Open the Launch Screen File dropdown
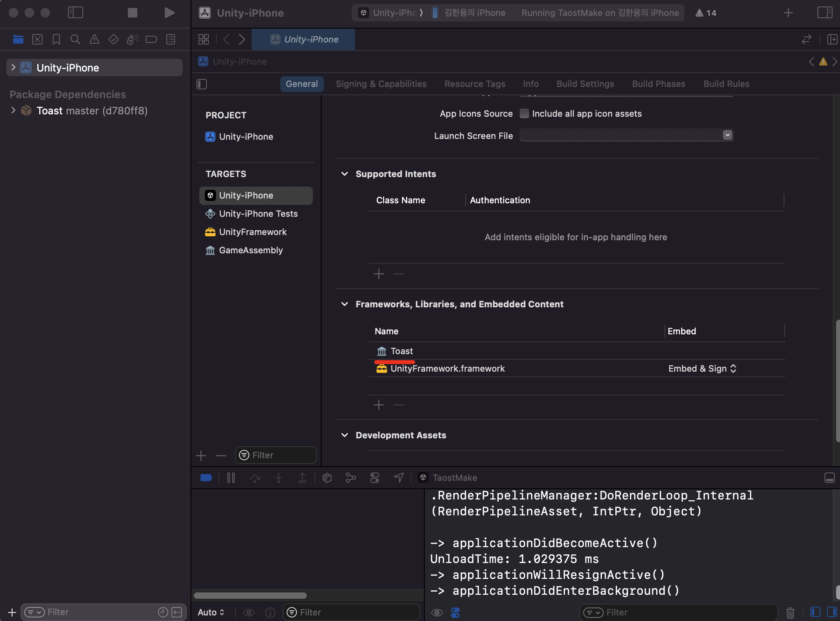This screenshot has height=621, width=840. pos(727,135)
